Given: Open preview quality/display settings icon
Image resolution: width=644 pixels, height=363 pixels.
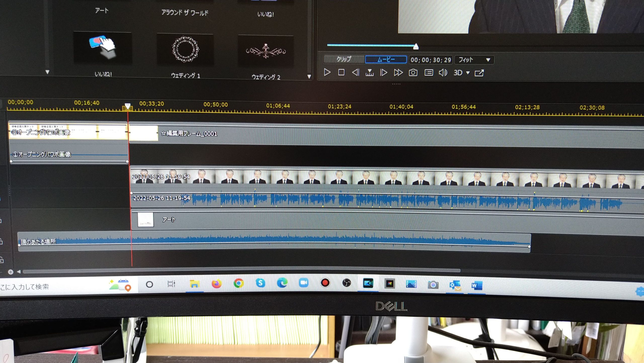Looking at the screenshot, I should [x=429, y=73].
